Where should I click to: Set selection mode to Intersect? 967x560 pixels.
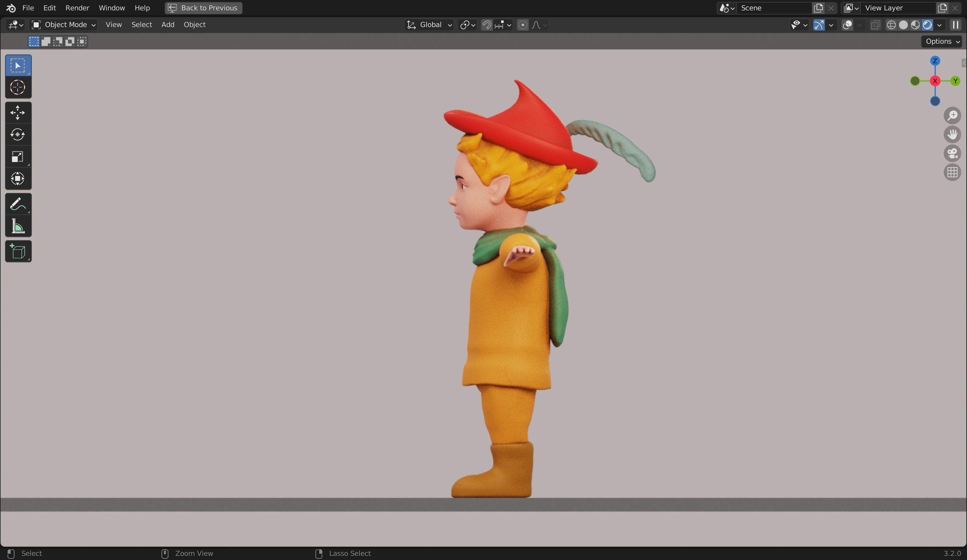pos(82,42)
